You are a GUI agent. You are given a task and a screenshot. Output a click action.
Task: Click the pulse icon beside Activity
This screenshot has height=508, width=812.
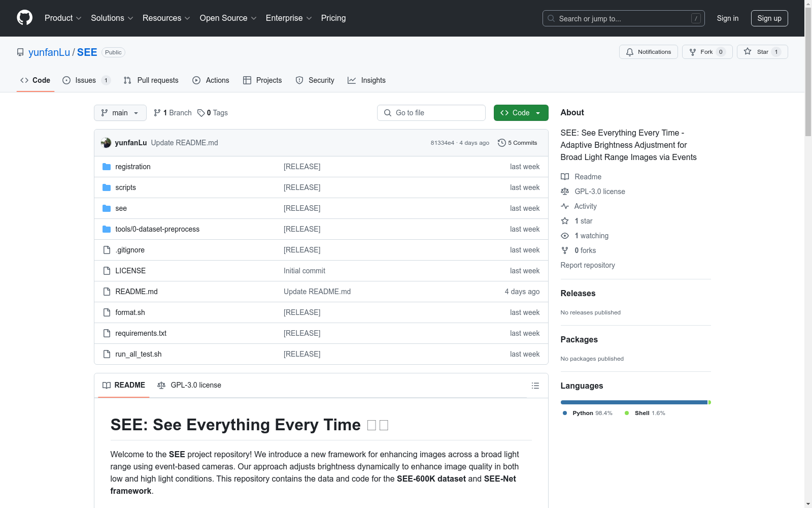[565, 206]
